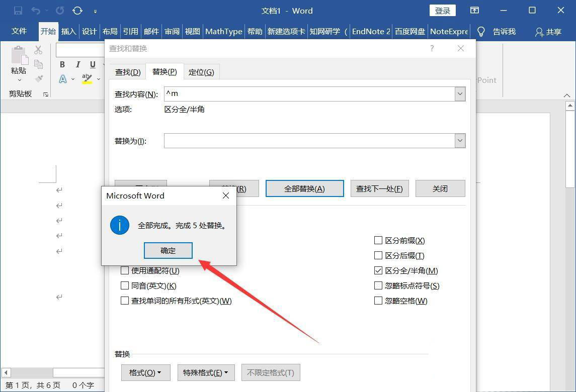Click the 全部替换 button

[x=304, y=188]
